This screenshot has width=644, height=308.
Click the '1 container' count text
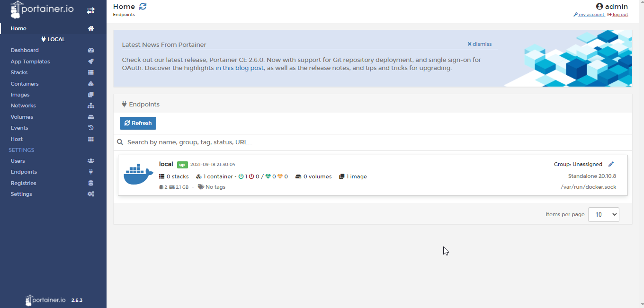[x=218, y=176]
